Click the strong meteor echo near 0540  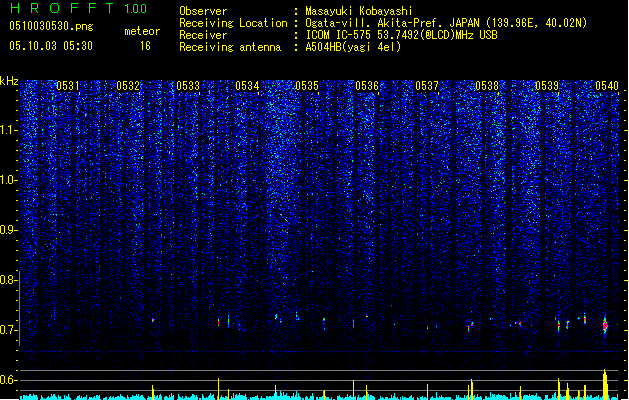click(605, 326)
